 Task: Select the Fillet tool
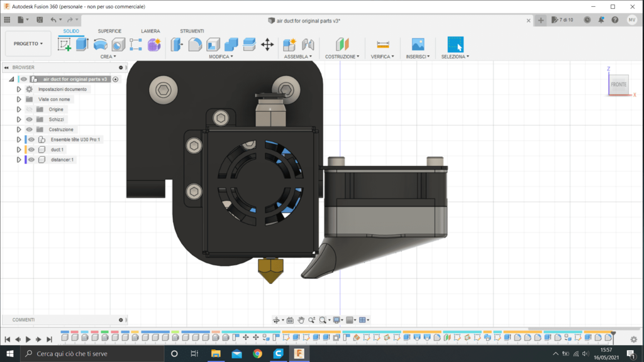click(195, 45)
